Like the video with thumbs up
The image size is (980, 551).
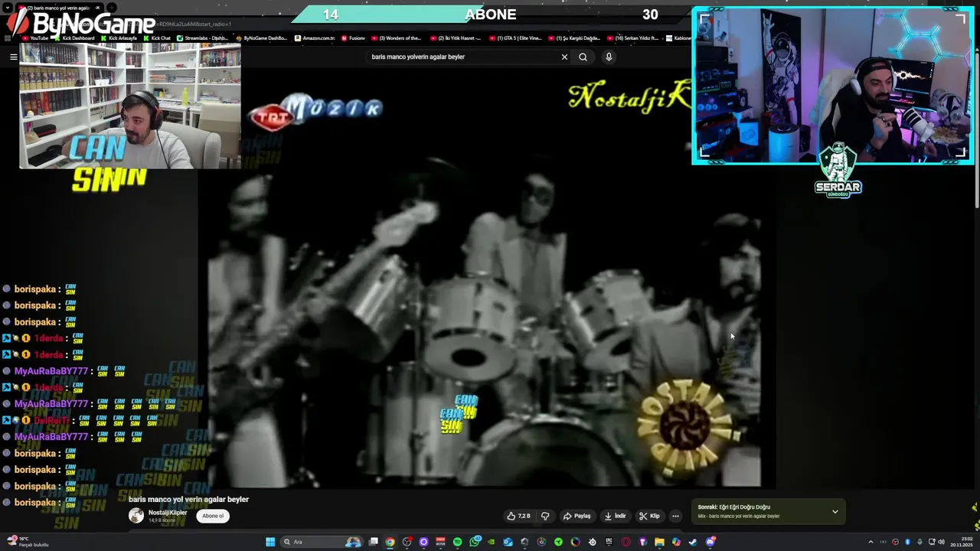coord(518,516)
